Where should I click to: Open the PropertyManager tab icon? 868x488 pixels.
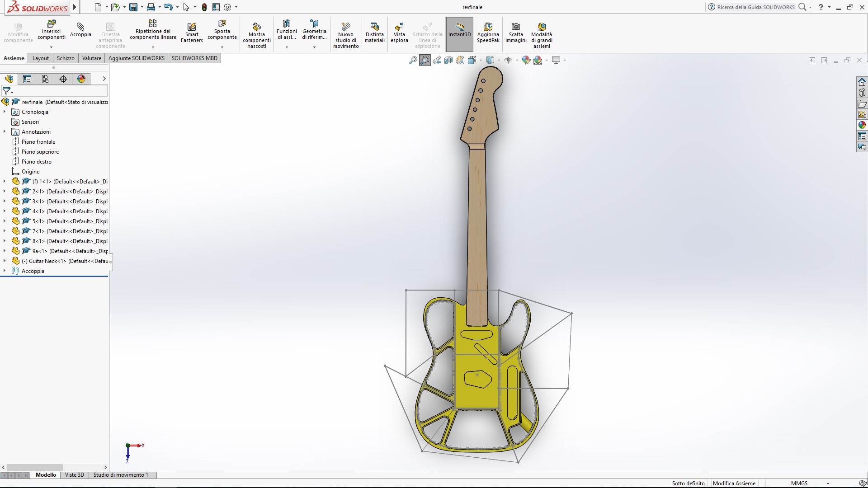click(x=27, y=79)
